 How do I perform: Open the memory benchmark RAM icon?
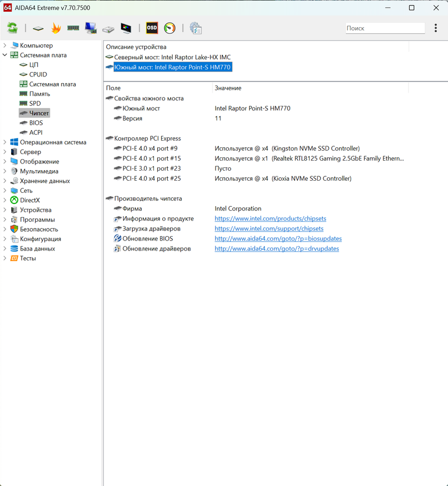pyautogui.click(x=73, y=28)
